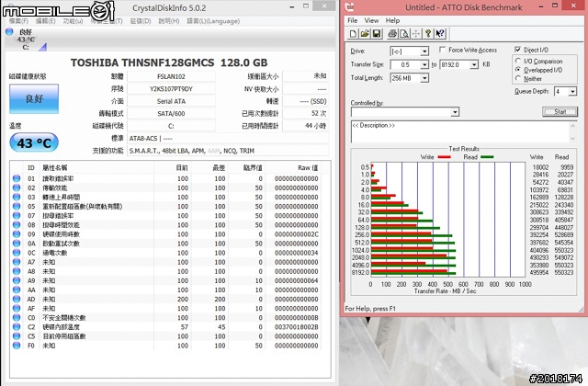
Task: Click the Description scrollbar up arrow
Action: [572, 126]
